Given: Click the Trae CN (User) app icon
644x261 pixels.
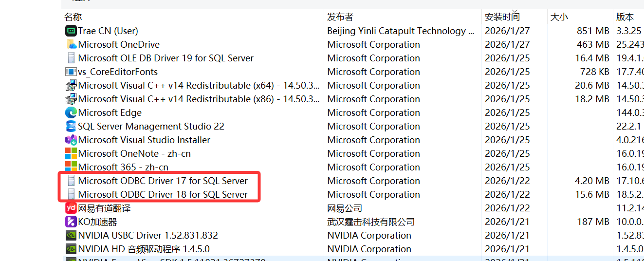Looking at the screenshot, I should (71, 31).
